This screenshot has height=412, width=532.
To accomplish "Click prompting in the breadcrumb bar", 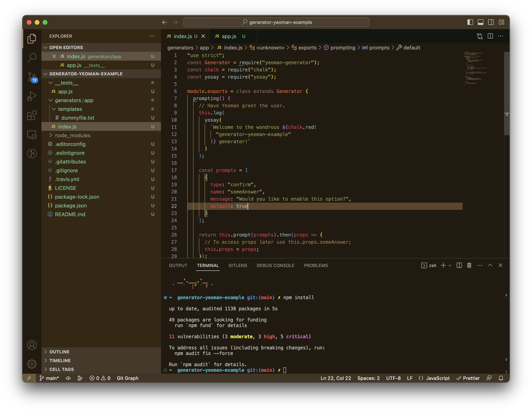I will pyautogui.click(x=340, y=47).
